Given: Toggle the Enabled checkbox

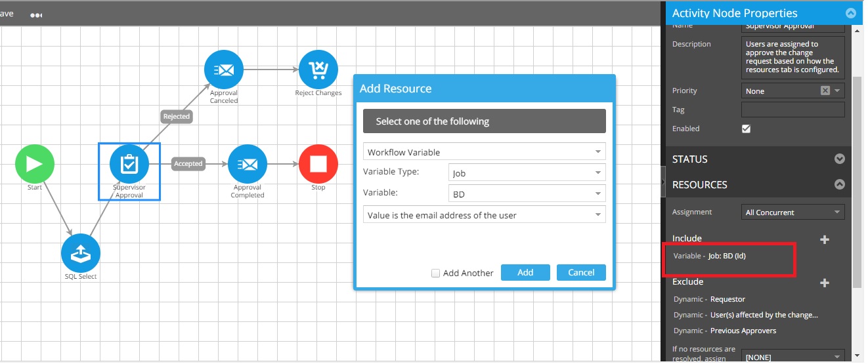Looking at the screenshot, I should [x=746, y=129].
